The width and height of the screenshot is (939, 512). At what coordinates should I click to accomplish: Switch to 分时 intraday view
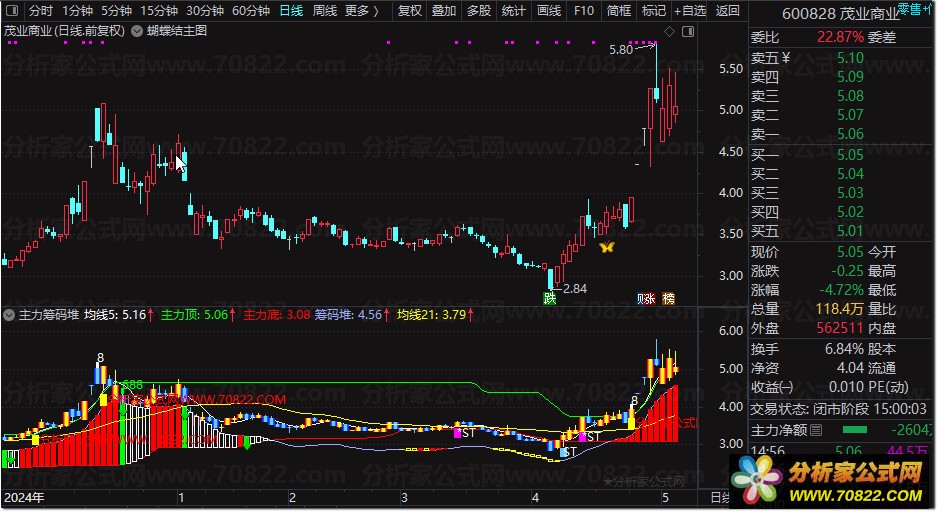pos(41,11)
